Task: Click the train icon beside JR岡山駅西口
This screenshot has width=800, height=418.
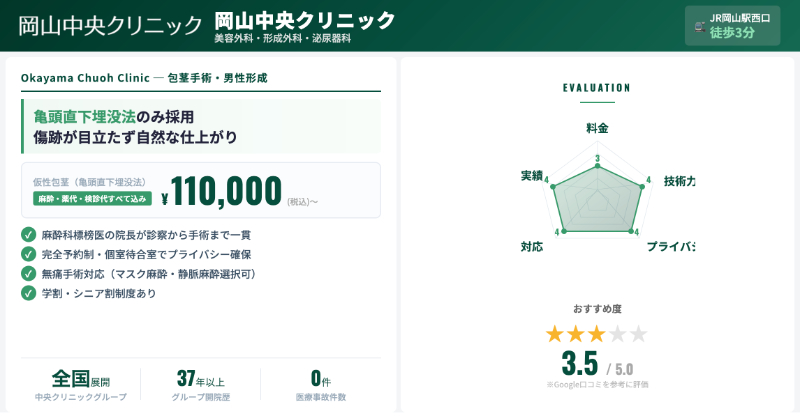Action: [x=698, y=25]
